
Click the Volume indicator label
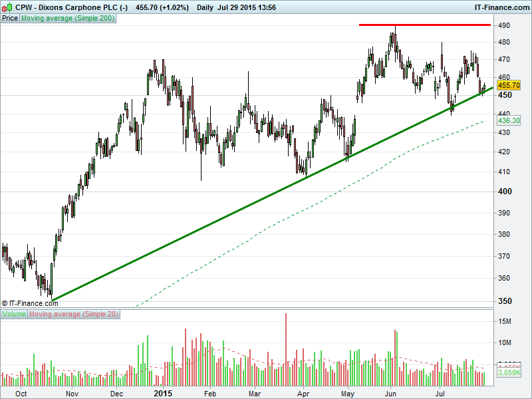click(15, 314)
